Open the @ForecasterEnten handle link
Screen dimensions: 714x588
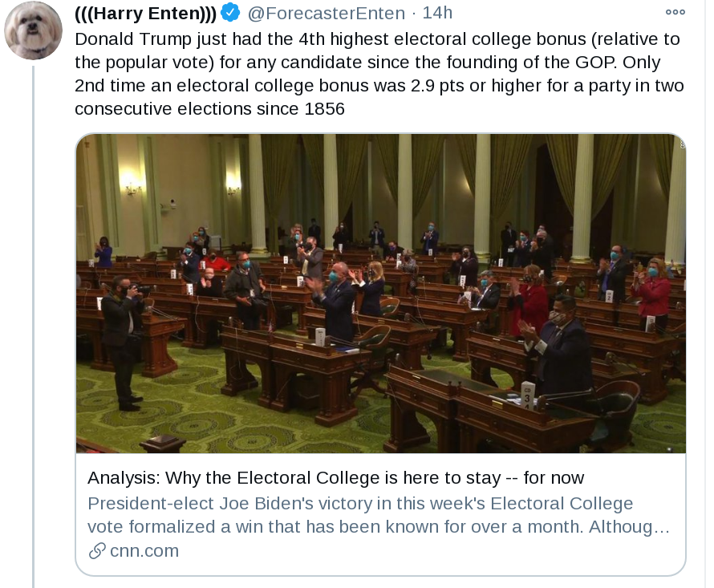coord(326,13)
